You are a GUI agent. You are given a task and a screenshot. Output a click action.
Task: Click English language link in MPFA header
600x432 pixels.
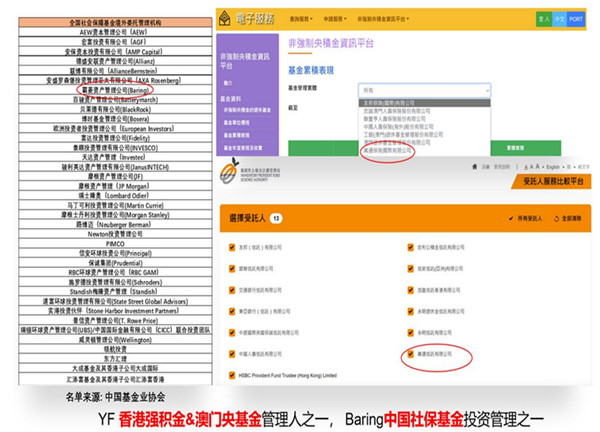point(553,167)
